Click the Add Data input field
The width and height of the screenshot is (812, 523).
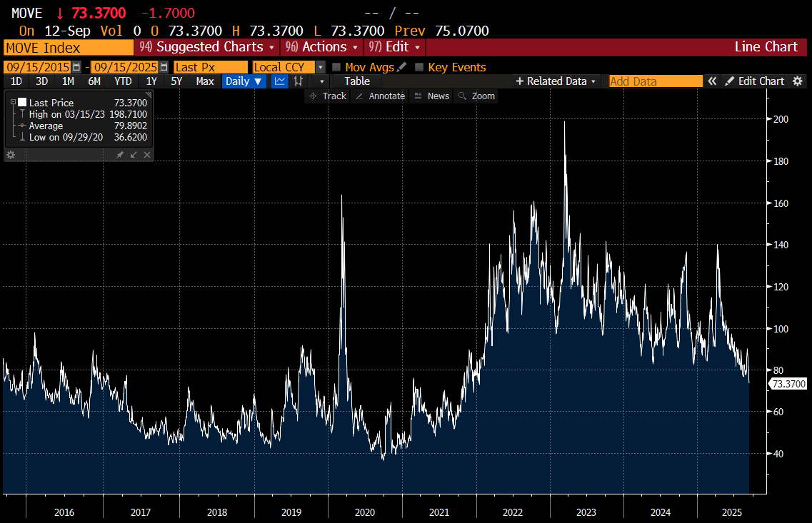pyautogui.click(x=656, y=81)
